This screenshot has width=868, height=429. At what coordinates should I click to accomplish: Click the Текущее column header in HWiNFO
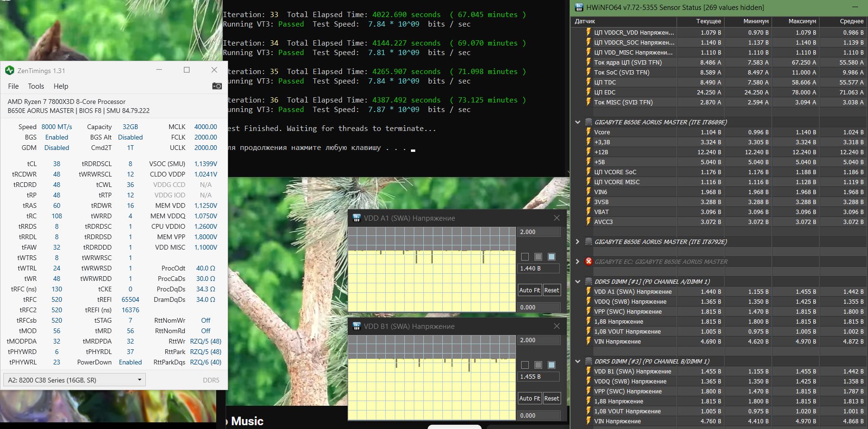point(700,21)
